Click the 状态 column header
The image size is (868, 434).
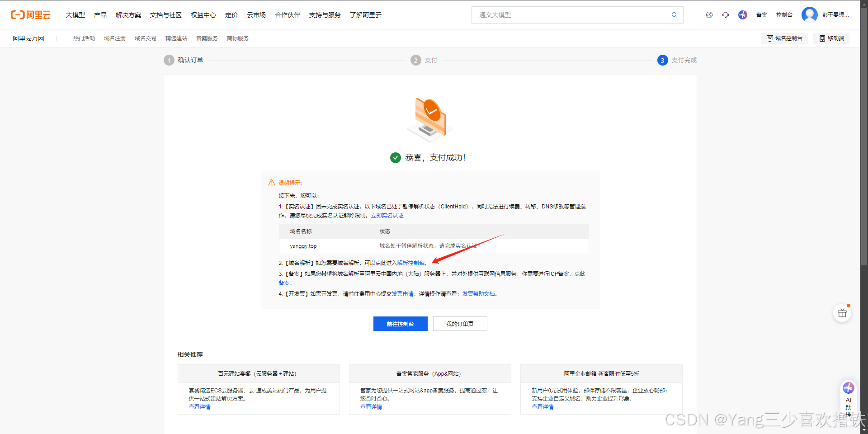tap(385, 231)
